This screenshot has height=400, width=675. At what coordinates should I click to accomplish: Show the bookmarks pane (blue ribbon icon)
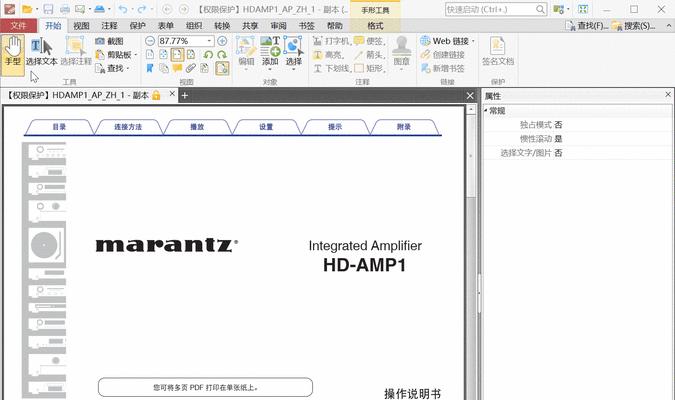[150, 68]
